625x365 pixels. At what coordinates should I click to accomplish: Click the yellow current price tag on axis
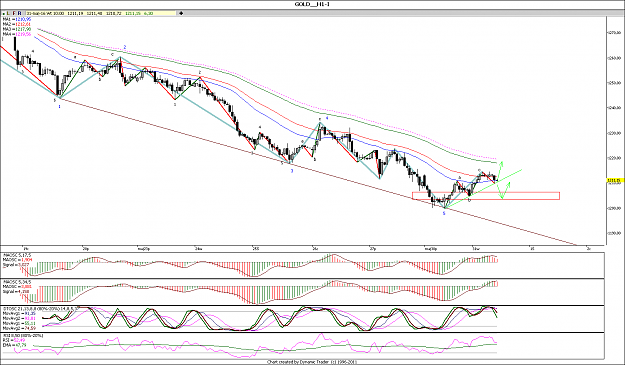615,181
